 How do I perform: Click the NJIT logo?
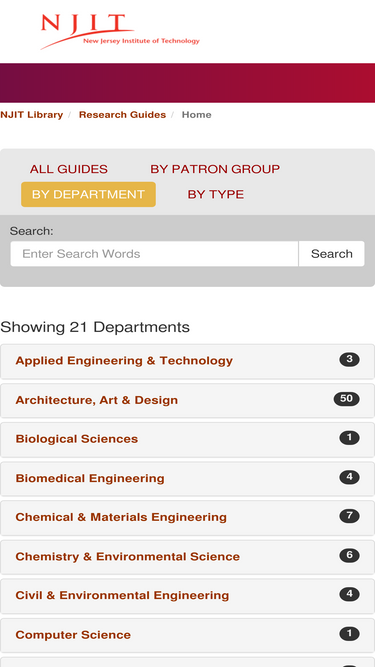(x=120, y=31)
